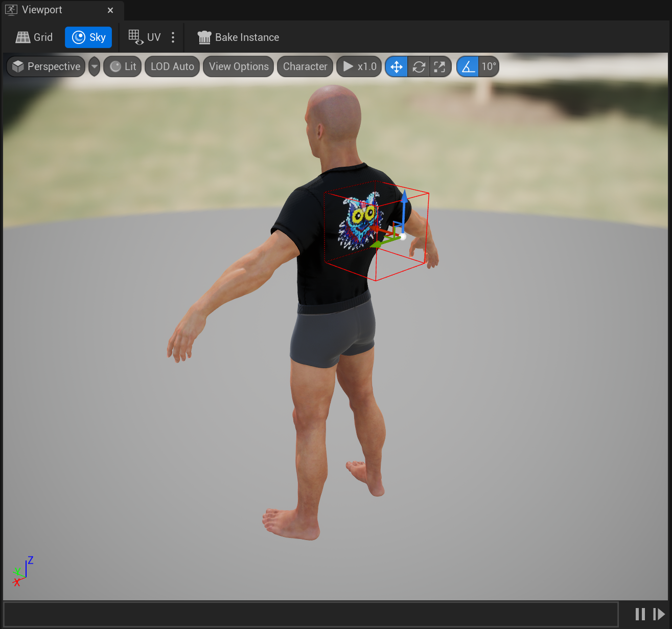Screen dimensions: 672x629
Task: Toggle the Sky environment button
Action: pyautogui.click(x=88, y=37)
